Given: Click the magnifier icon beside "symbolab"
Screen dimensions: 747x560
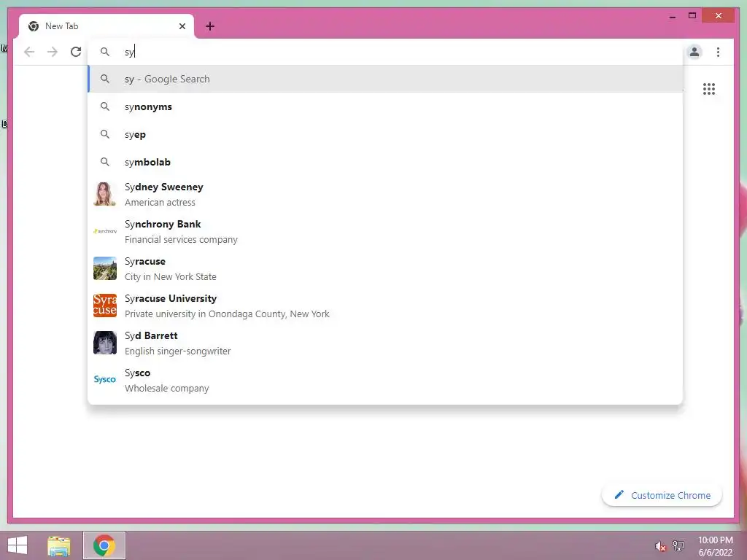Looking at the screenshot, I should point(105,162).
